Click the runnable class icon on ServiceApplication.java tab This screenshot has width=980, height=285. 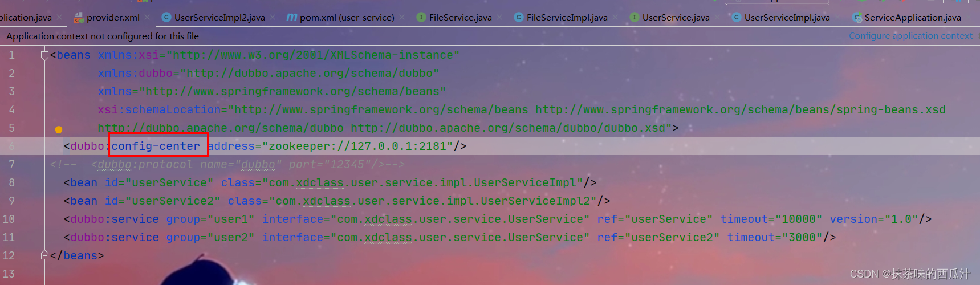click(856, 18)
